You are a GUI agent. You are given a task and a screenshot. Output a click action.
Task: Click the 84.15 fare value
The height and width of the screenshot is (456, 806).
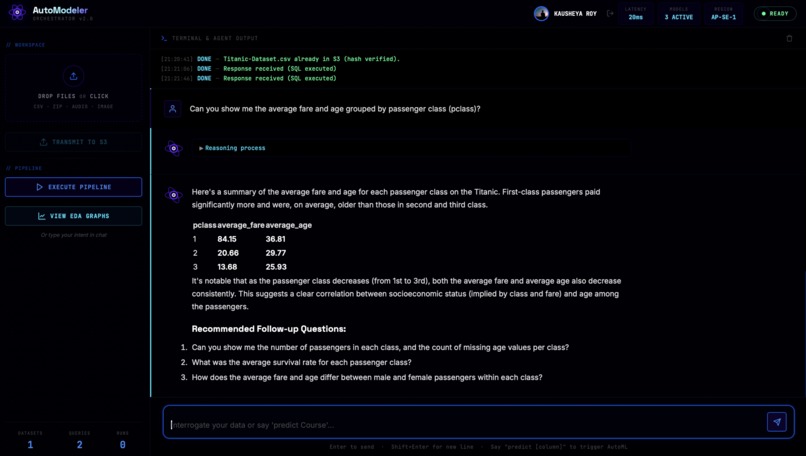227,239
